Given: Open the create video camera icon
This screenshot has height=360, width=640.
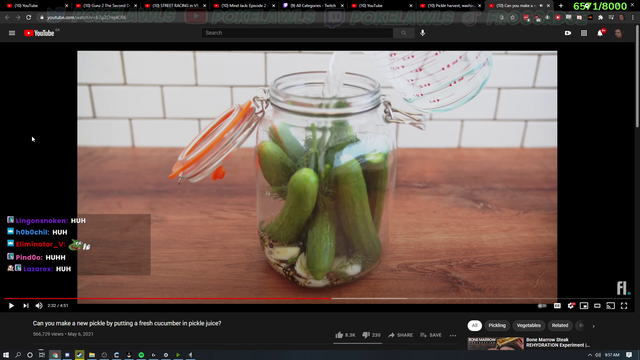Looking at the screenshot, I should pos(568,33).
